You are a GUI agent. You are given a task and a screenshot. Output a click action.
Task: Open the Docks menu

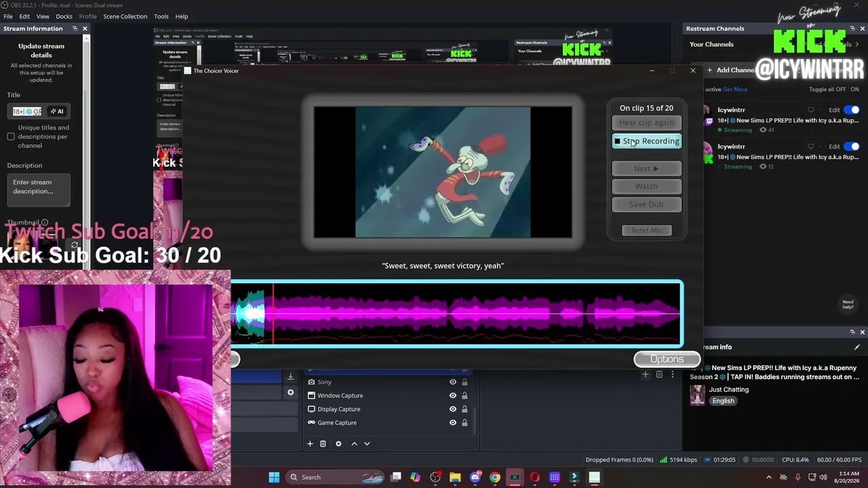(64, 16)
